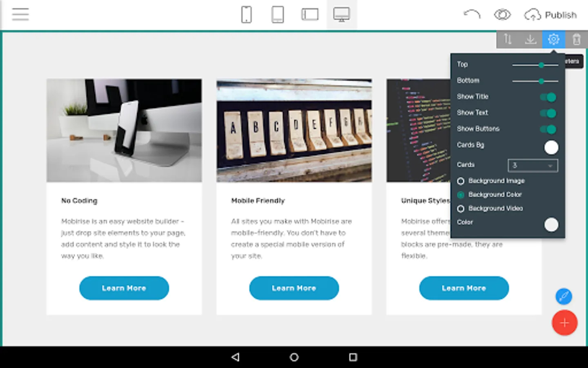The width and height of the screenshot is (588, 368).
Task: Save block with download icon
Action: (530, 39)
